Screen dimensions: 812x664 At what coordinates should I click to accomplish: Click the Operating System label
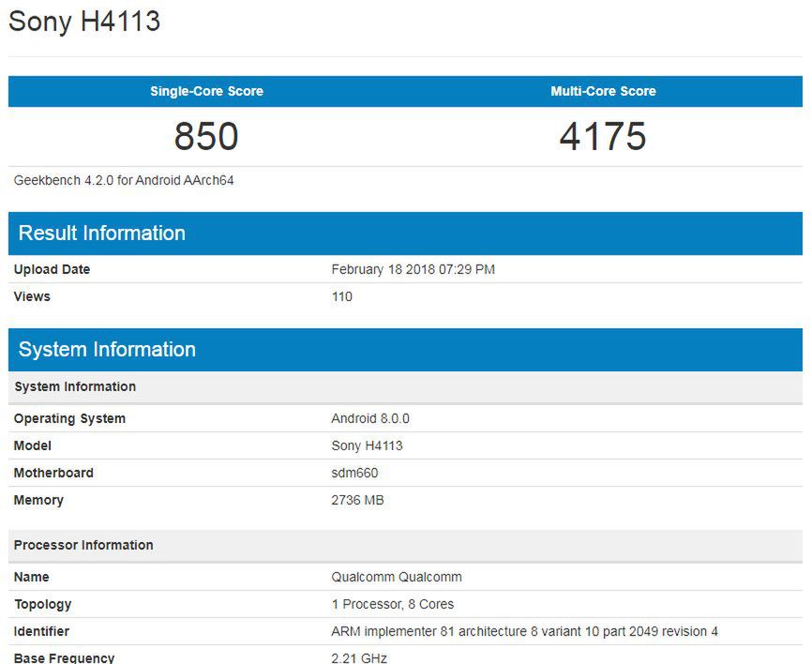pos(69,418)
